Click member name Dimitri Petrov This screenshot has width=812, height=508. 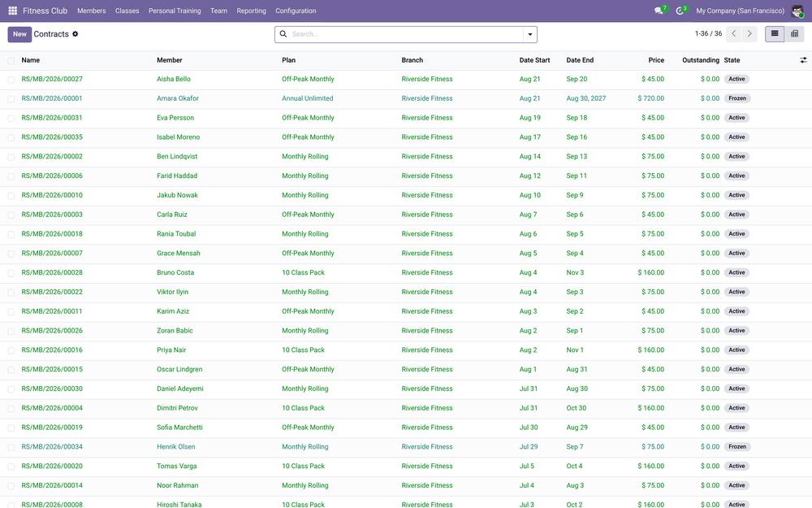click(x=177, y=408)
